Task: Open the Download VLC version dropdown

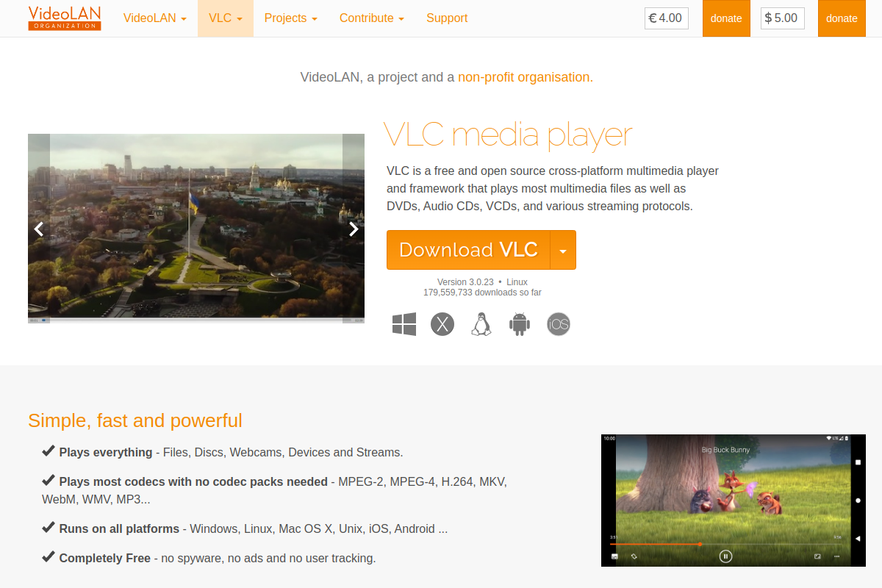Action: pos(564,250)
